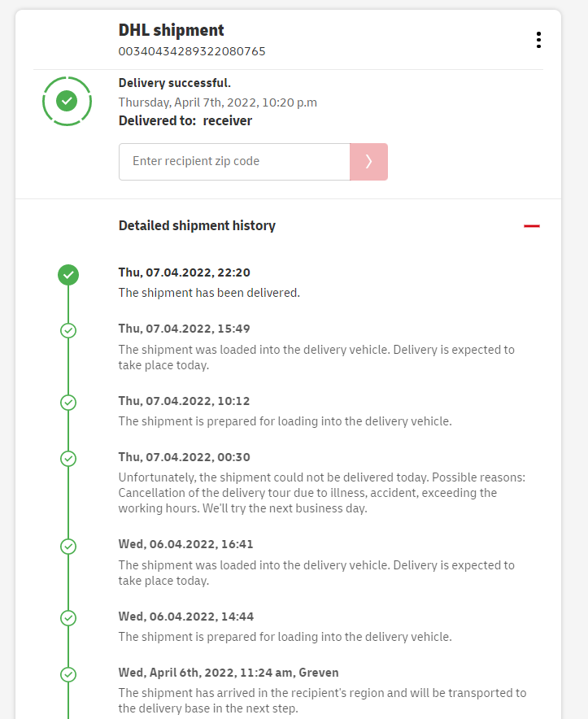This screenshot has width=588, height=719.
Task: Collapse the detailed shipment history section
Action: pyautogui.click(x=532, y=226)
